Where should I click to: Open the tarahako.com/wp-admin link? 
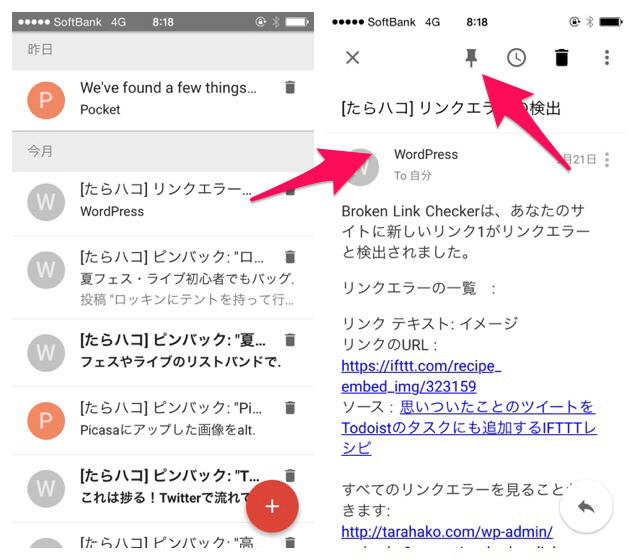[447, 531]
